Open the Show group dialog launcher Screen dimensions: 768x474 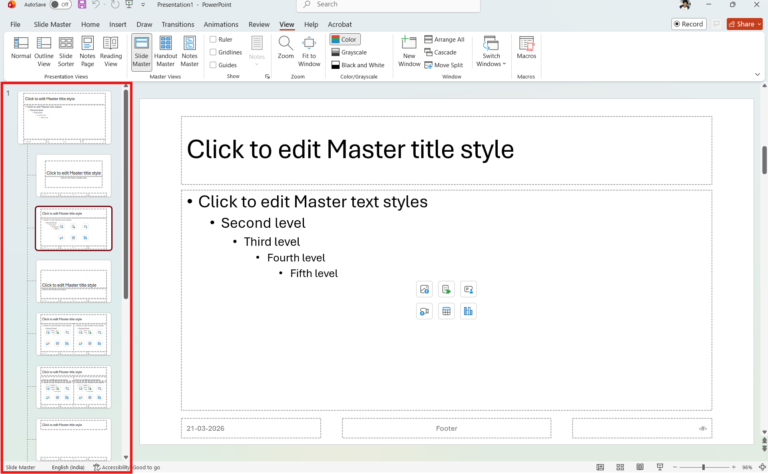tap(267, 76)
